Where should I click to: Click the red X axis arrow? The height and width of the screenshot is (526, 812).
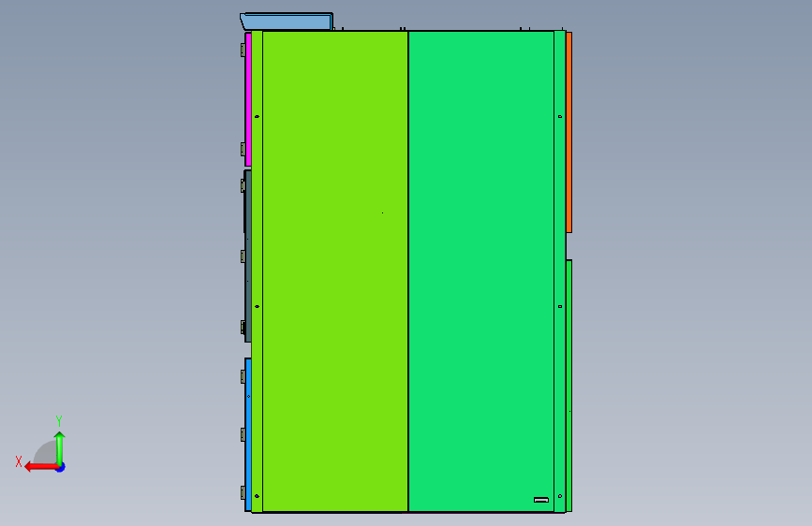click(x=40, y=467)
